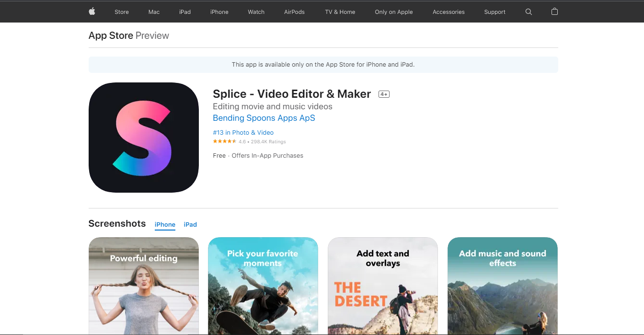Open the Powerful editing screenshot
The height and width of the screenshot is (335, 644).
pos(144,286)
